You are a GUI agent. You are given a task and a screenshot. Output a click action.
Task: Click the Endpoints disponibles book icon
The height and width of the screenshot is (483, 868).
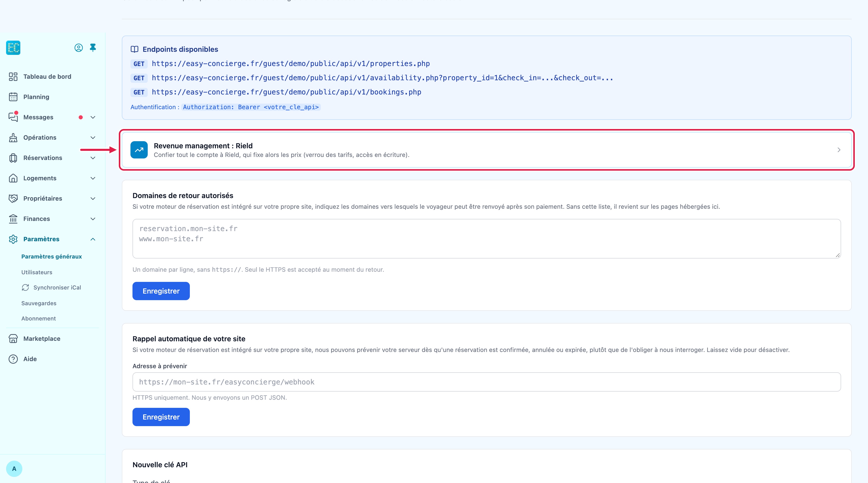point(135,49)
